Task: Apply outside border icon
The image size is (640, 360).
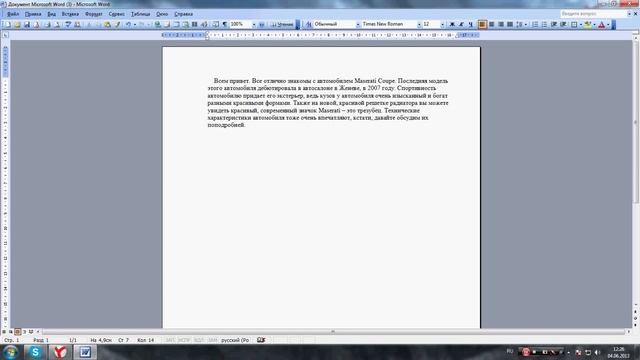Action: [574, 24]
